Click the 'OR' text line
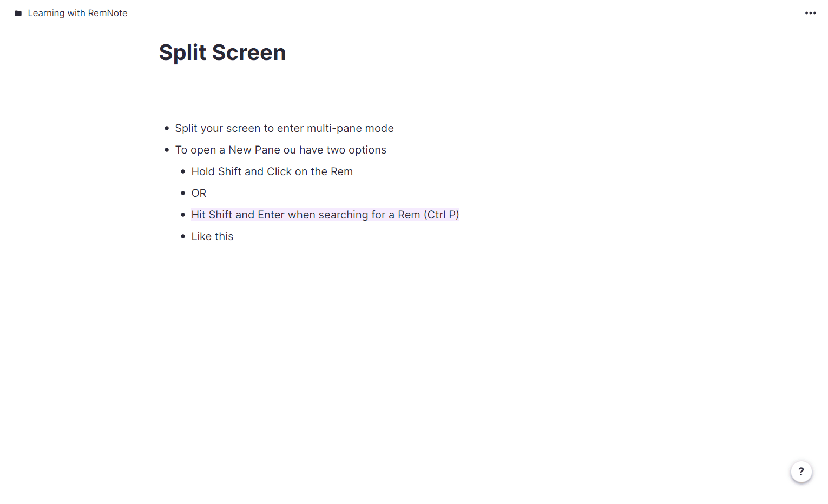The image size is (828, 504). tap(199, 193)
